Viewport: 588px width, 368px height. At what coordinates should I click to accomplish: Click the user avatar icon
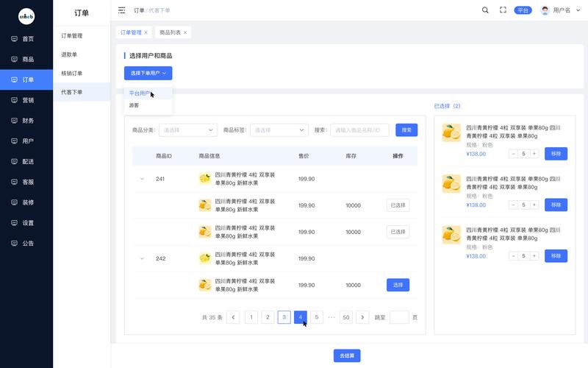point(545,10)
